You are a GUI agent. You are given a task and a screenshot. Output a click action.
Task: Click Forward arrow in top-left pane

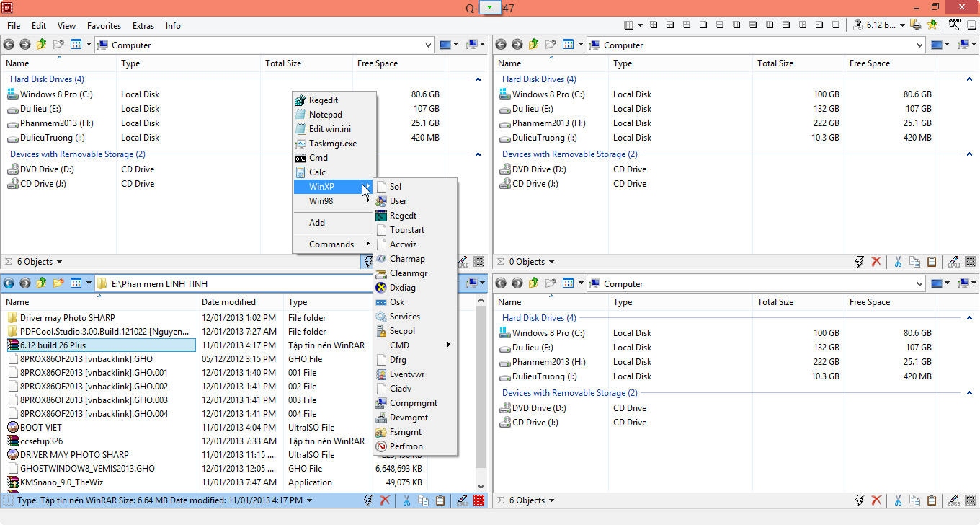(x=25, y=45)
